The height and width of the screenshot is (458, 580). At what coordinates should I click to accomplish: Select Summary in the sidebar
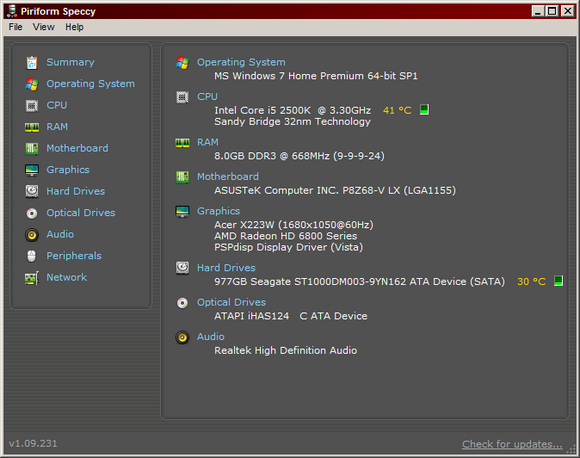tap(70, 62)
